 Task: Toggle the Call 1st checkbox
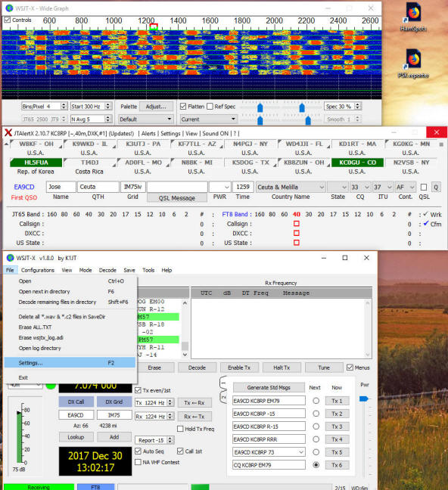click(180, 451)
